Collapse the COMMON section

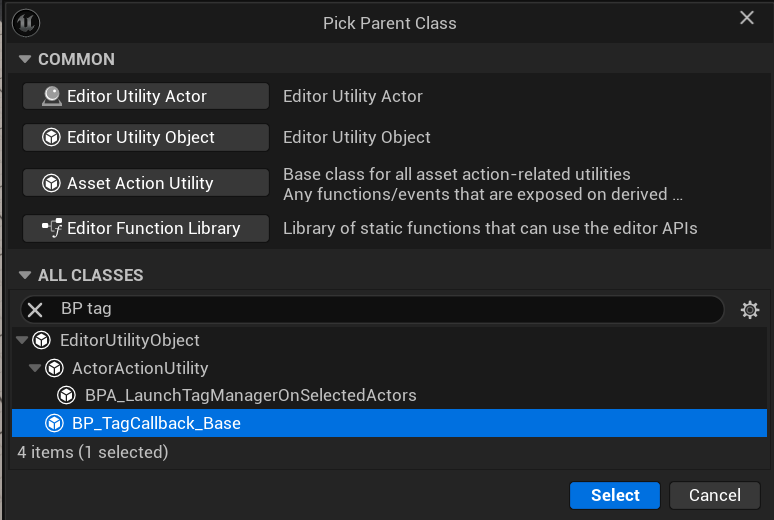tap(25, 60)
